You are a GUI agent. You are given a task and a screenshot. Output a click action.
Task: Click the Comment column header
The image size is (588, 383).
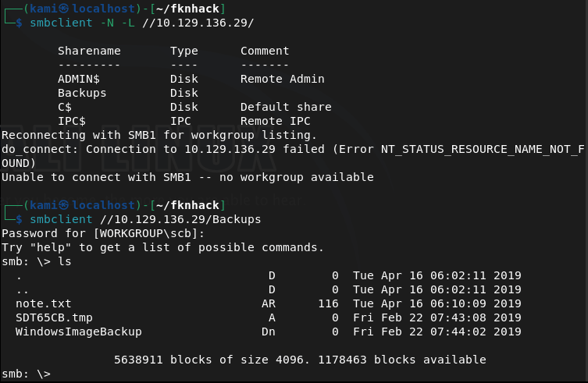coord(265,51)
